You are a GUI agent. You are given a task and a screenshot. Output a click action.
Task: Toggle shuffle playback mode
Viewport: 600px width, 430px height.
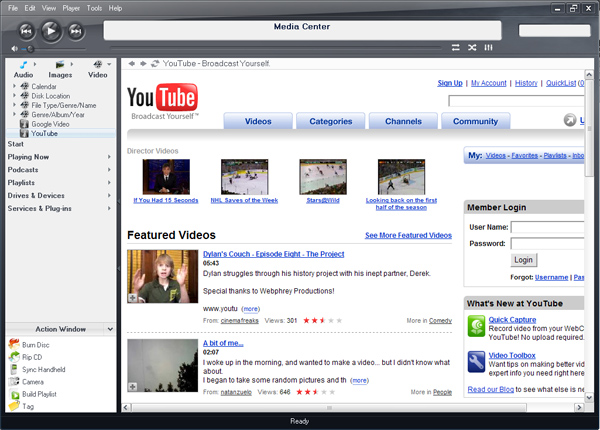point(472,47)
